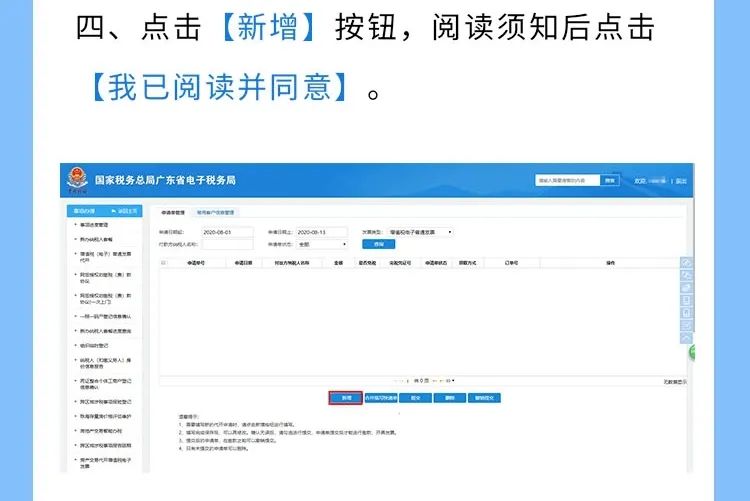Switch to the 常用客户信息管理 tab
750x501 pixels.
pos(215,212)
